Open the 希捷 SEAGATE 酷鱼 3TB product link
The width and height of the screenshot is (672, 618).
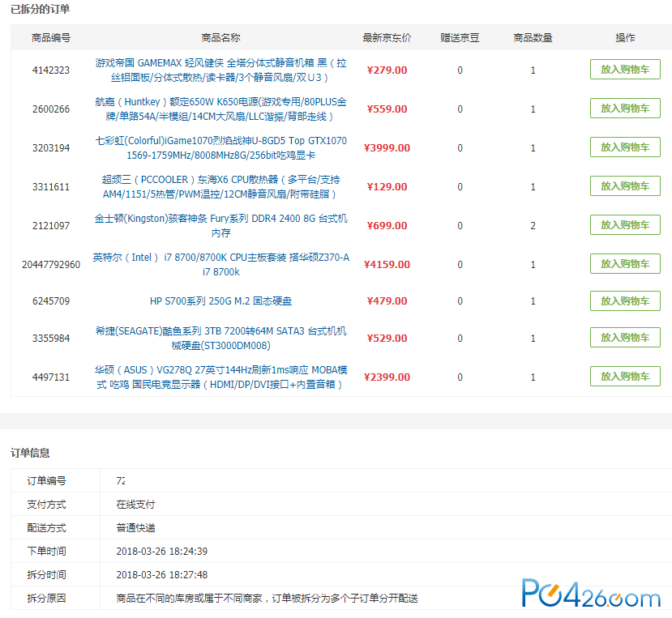tap(220, 339)
